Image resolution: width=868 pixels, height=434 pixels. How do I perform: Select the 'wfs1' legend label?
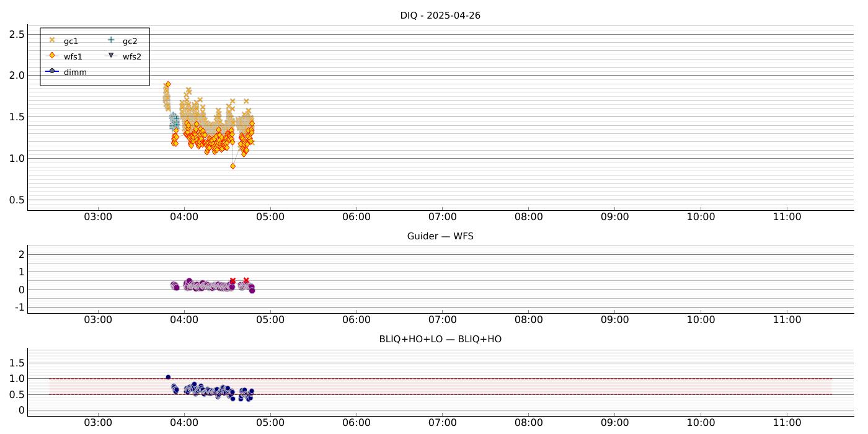click(73, 56)
